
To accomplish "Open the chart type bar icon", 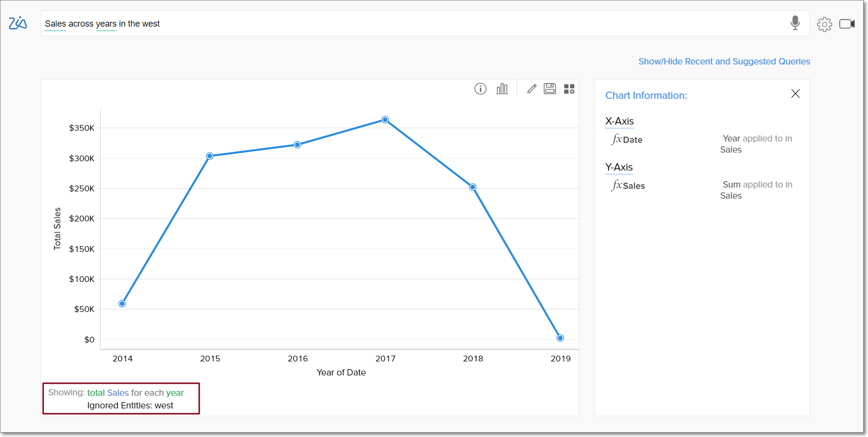I will click(x=502, y=89).
